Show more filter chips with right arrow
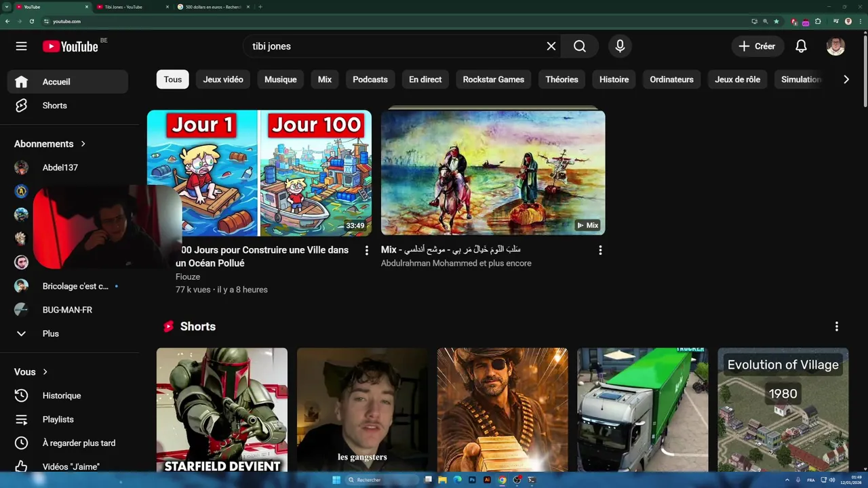Image resolution: width=868 pixels, height=488 pixels. pos(846,79)
